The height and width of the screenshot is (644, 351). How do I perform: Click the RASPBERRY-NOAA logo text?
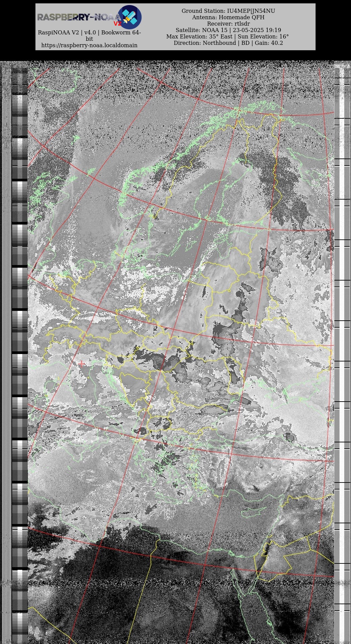79,18
